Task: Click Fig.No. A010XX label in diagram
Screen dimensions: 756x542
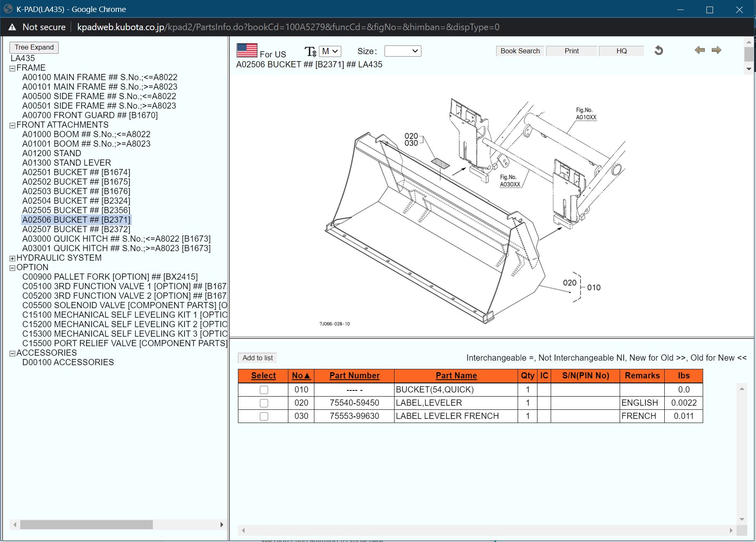Action: 586,114
